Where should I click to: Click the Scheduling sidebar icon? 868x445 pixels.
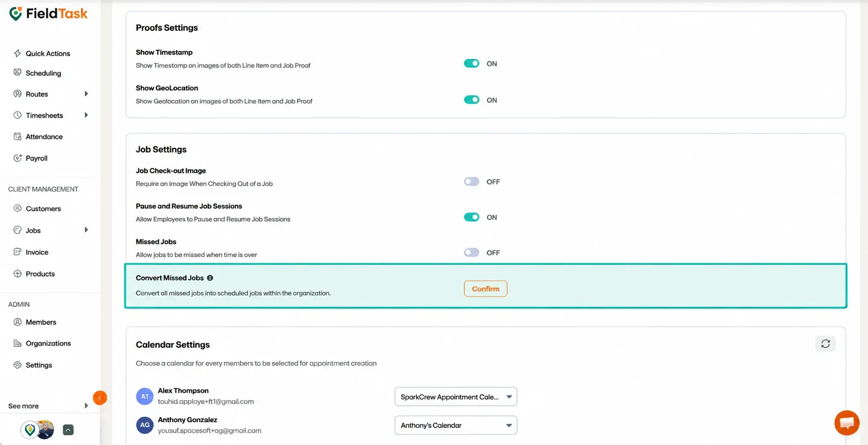tap(17, 73)
